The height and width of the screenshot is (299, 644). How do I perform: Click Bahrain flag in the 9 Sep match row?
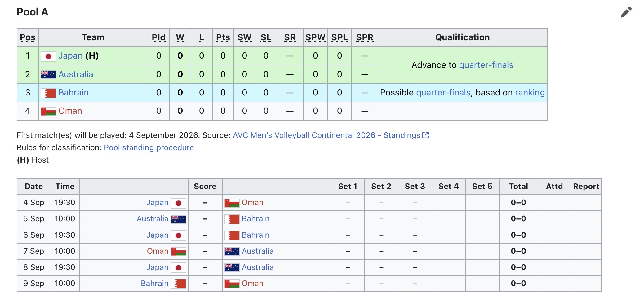point(179,284)
